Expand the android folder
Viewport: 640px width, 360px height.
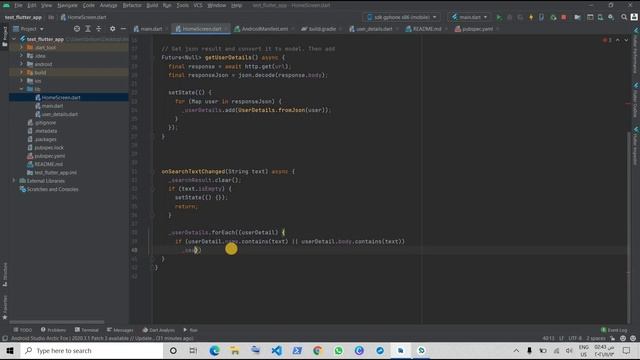(x=22, y=64)
